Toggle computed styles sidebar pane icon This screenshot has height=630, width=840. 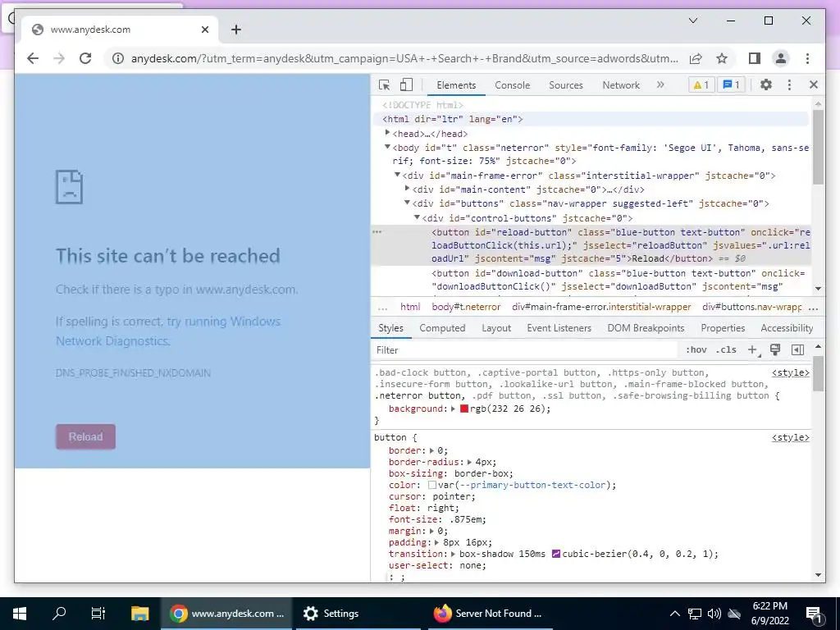coord(797,349)
